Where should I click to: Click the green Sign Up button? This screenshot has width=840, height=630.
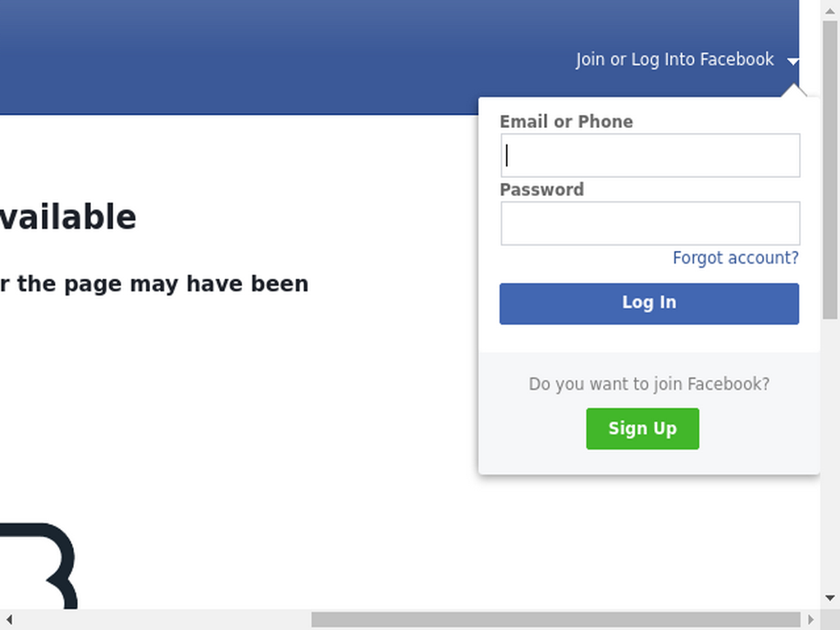(643, 428)
